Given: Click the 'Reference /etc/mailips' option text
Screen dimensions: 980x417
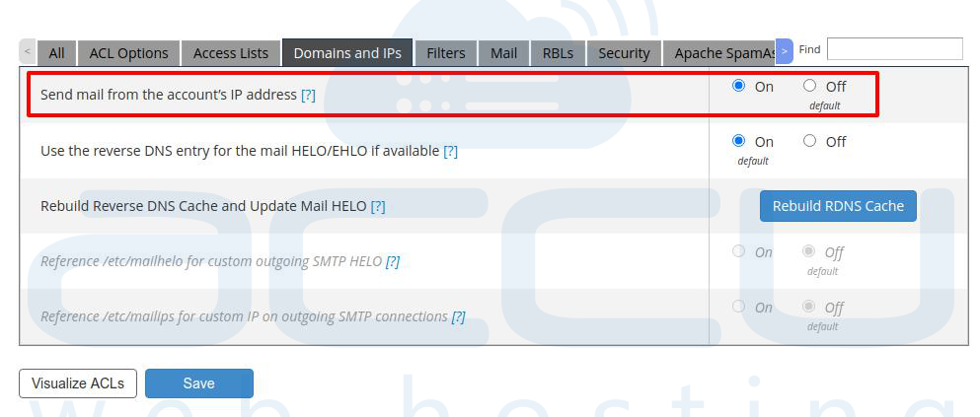Looking at the screenshot, I should (x=245, y=316).
